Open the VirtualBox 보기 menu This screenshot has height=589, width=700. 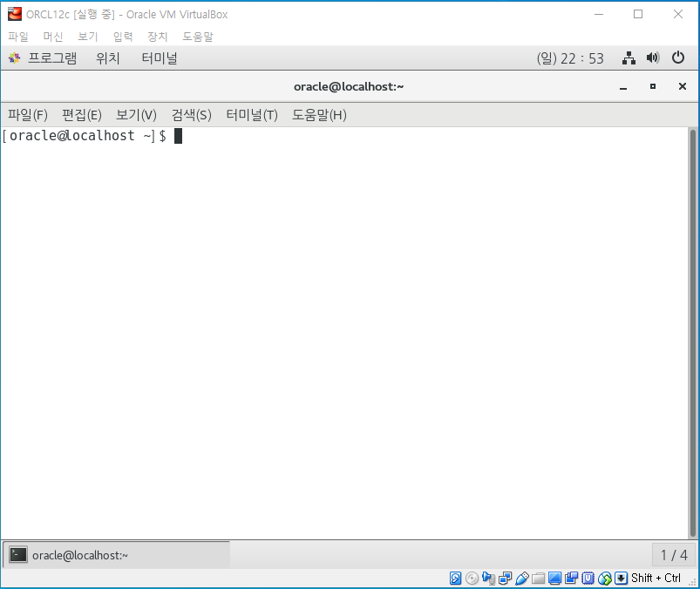[87, 37]
